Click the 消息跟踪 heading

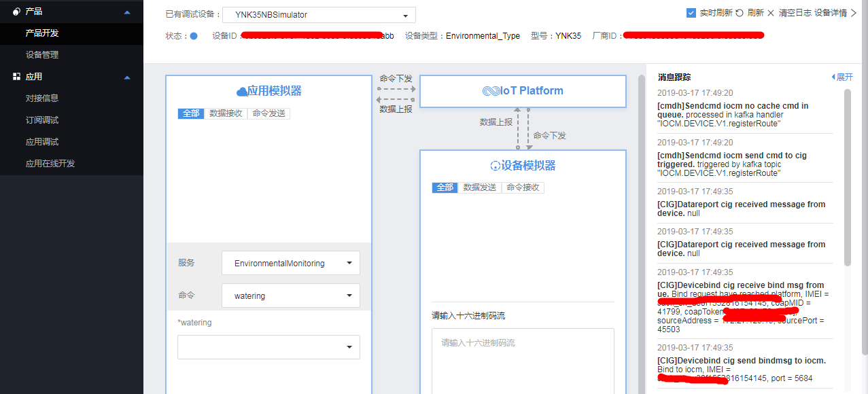pyautogui.click(x=674, y=77)
